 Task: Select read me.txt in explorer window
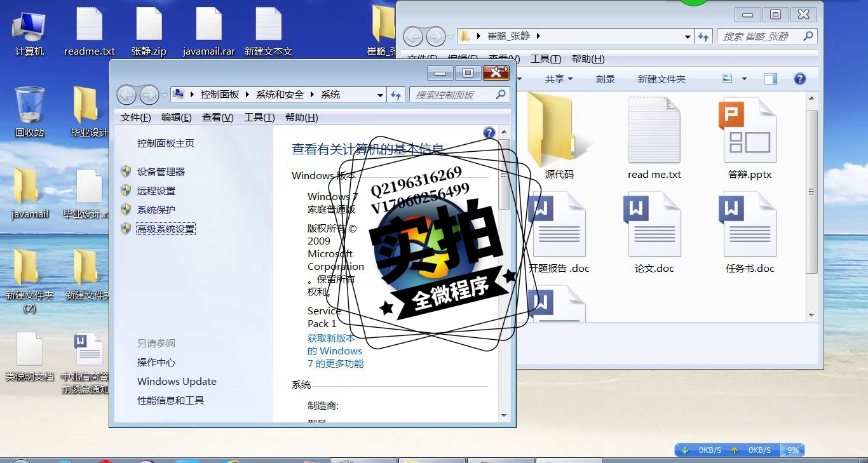(654, 137)
